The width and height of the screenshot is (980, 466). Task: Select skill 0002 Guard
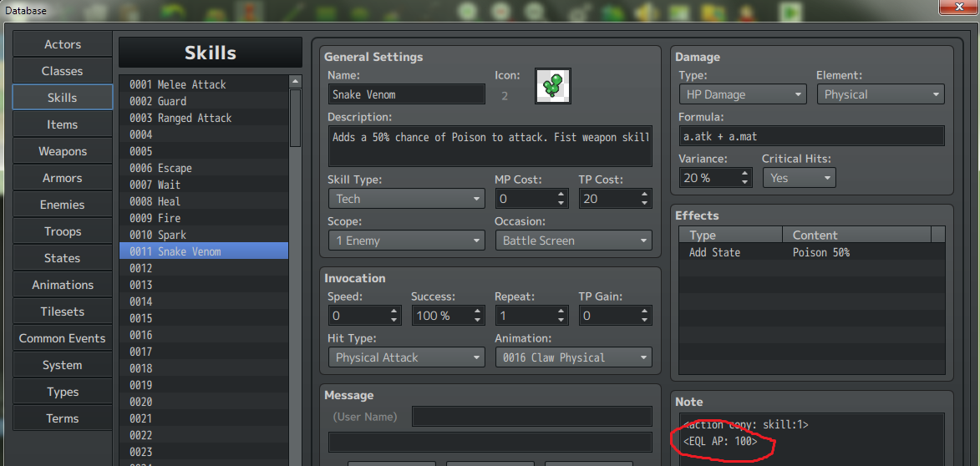coord(204,101)
